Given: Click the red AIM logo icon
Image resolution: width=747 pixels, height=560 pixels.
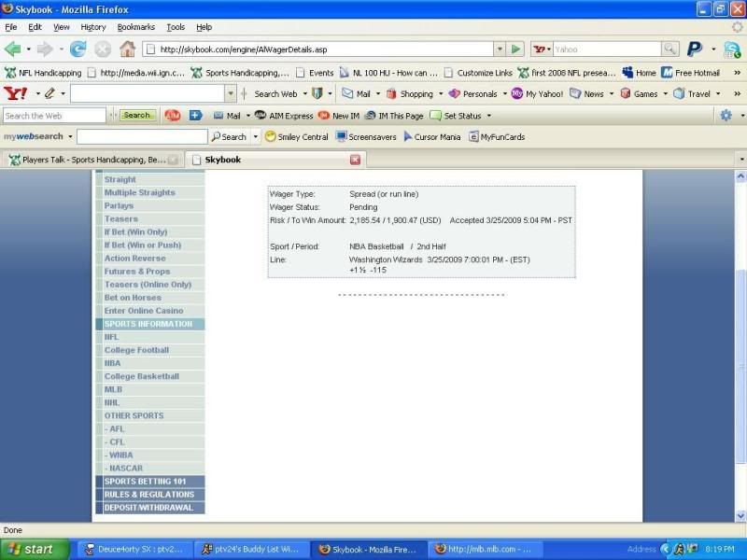Looking at the screenshot, I should coord(172,115).
